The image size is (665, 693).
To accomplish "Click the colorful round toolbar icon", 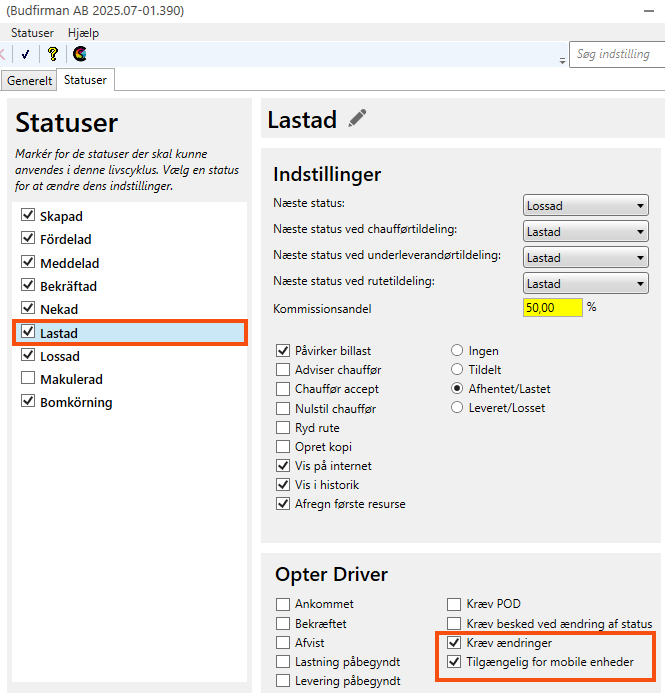I will [80, 54].
